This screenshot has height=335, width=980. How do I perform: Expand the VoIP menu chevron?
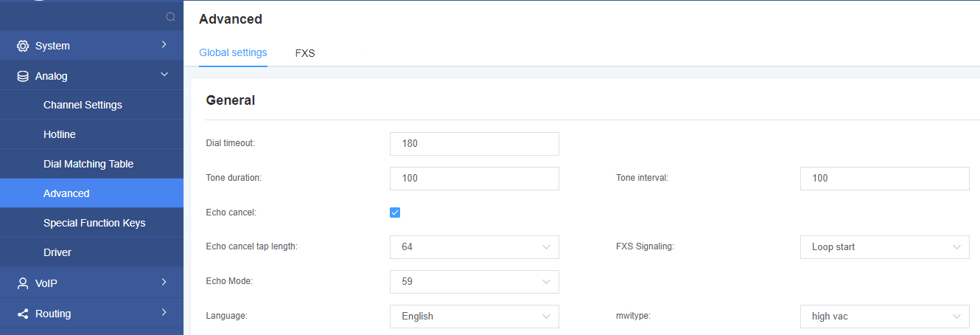(x=164, y=283)
